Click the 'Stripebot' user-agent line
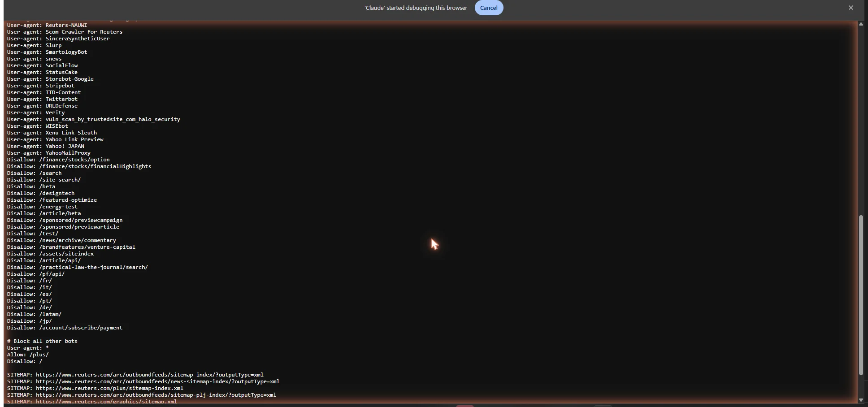Screen dimensions: 868x407 coord(41,86)
